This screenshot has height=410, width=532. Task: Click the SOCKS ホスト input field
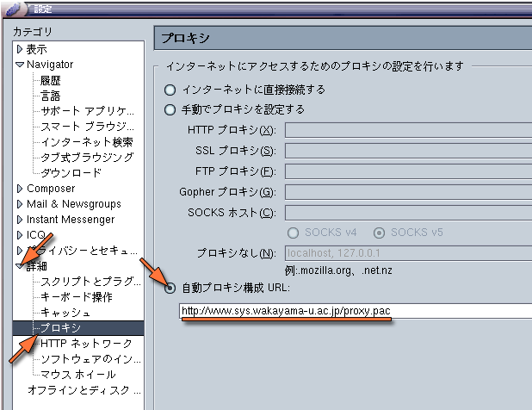tap(409, 213)
